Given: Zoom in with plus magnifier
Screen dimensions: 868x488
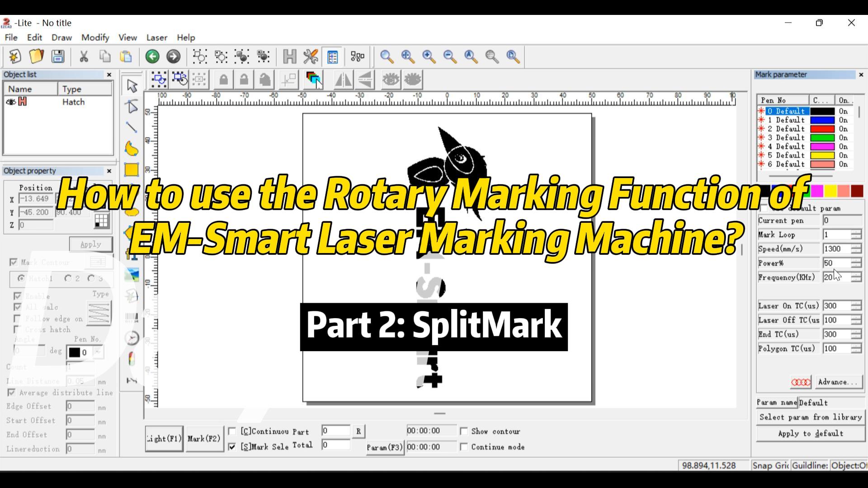Looking at the screenshot, I should click(429, 56).
